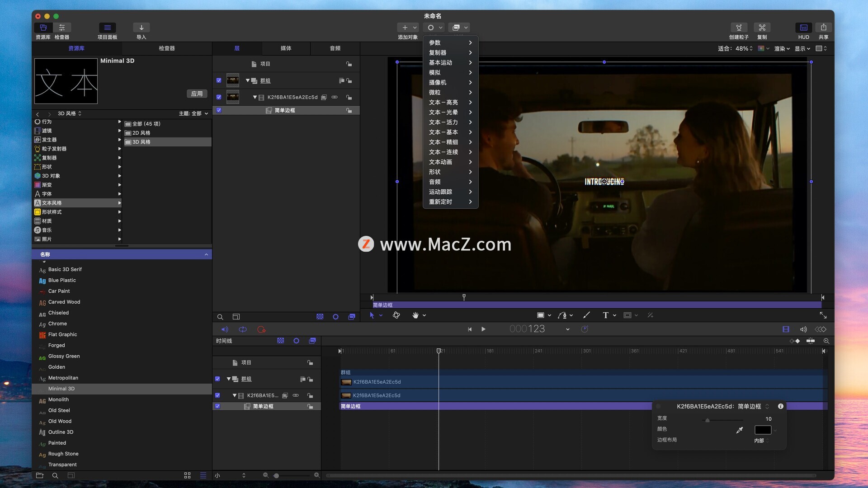Viewport: 868px width, 488px height.
Task: Toggle the loop playback icon
Action: (x=243, y=329)
